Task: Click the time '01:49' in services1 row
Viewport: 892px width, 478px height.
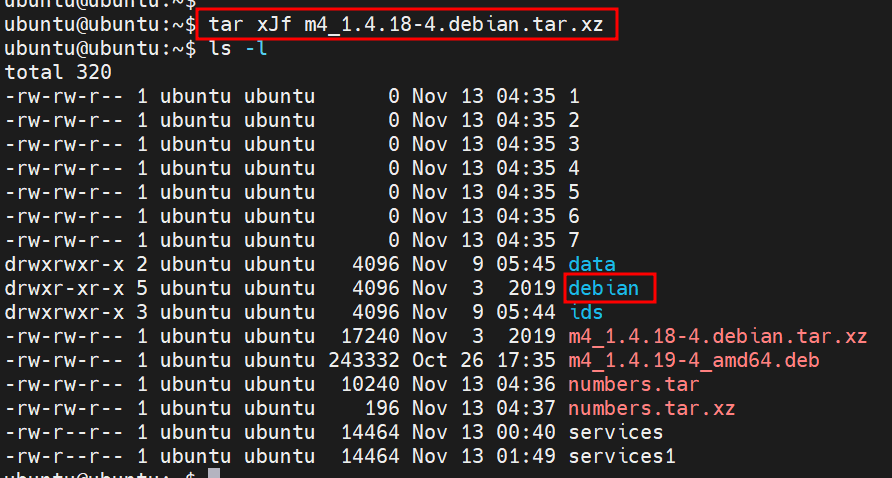Action: pos(526,456)
